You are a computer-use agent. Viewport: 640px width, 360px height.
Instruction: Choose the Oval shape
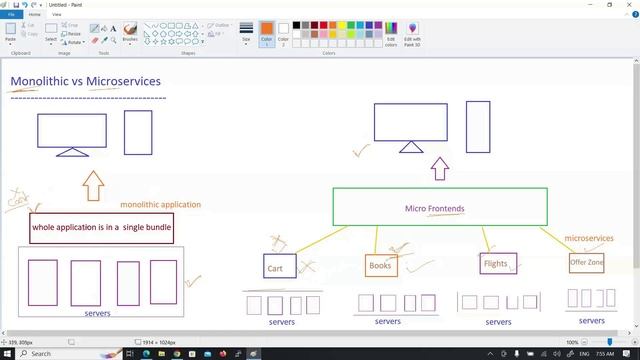pyautogui.click(x=163, y=26)
